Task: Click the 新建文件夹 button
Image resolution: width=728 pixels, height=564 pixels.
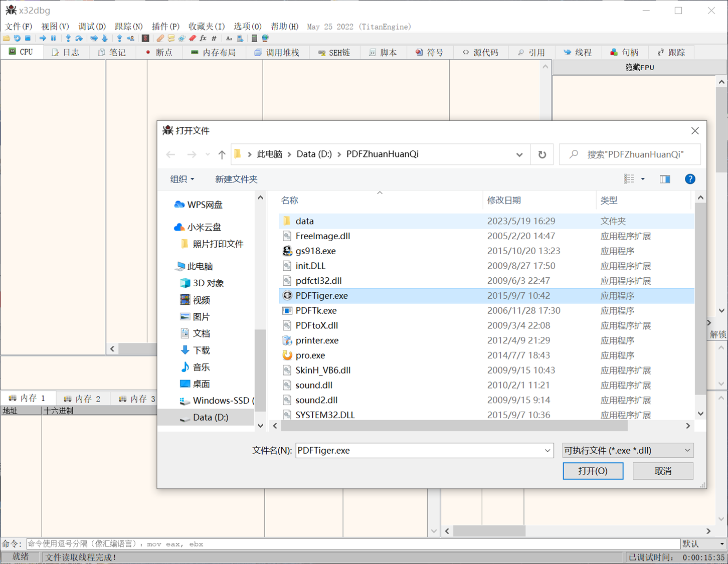Action: tap(236, 179)
